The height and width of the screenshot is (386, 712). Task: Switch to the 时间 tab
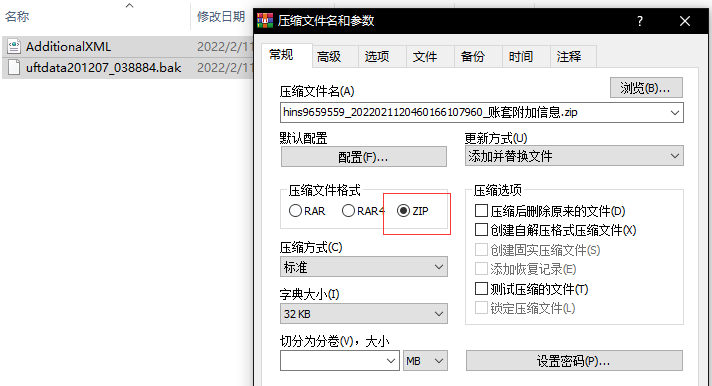click(x=526, y=56)
